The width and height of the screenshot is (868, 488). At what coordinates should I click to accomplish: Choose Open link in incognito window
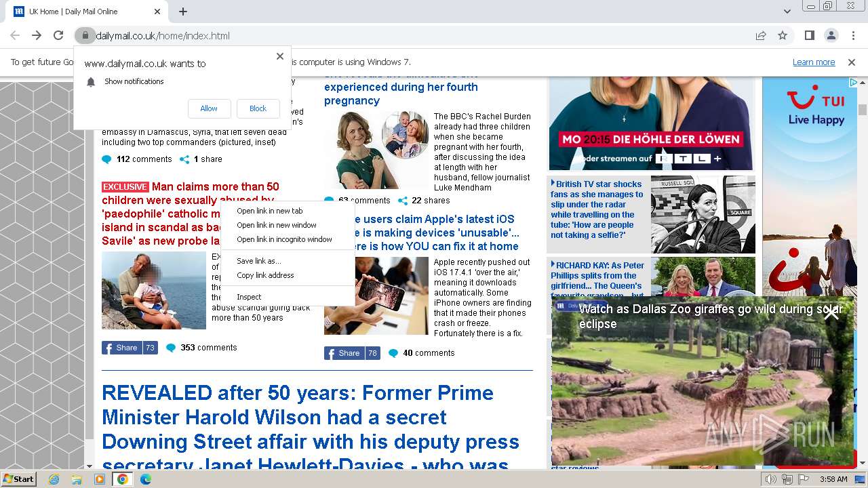click(x=288, y=239)
